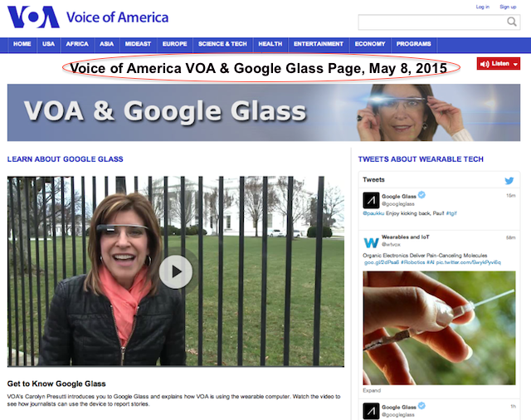531x420 pixels.
Task: Click the VOA & Google Glass banner
Action: point(264,112)
